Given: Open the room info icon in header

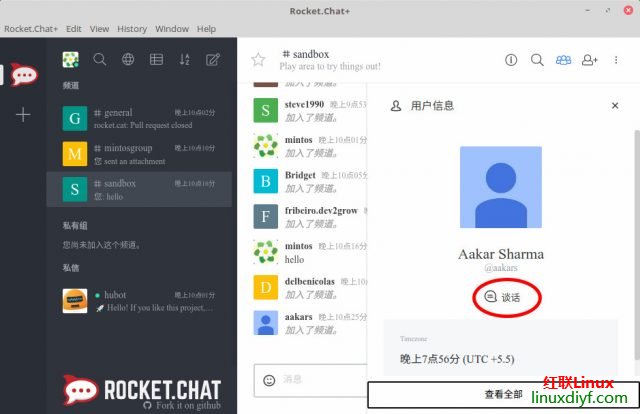Looking at the screenshot, I should tap(511, 60).
